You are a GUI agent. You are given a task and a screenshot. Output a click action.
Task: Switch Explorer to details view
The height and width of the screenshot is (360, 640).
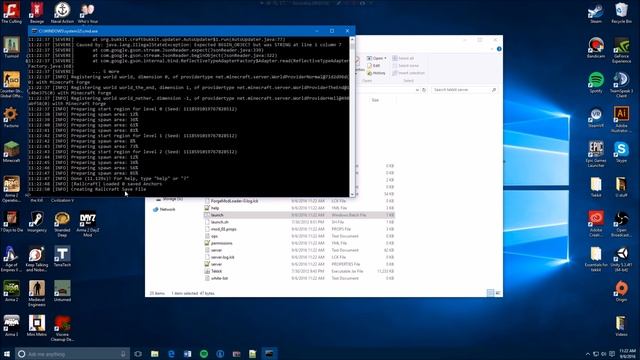490,293
